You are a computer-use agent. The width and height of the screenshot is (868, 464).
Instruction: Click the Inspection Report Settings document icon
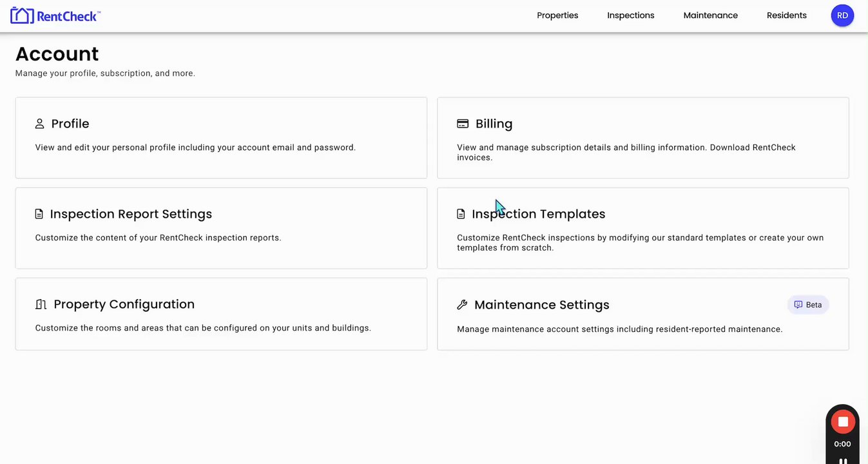[x=39, y=214]
